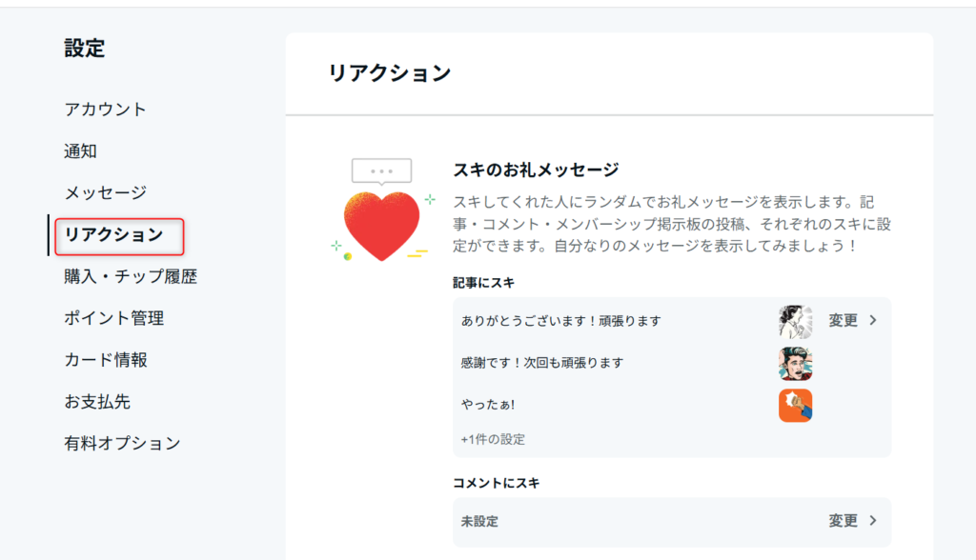Open ポイント管理 settings
This screenshot has width=976, height=560.
(x=114, y=318)
